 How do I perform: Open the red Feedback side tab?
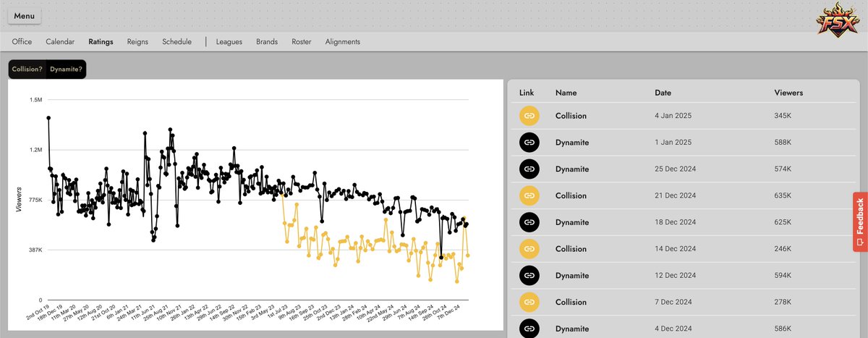(860, 221)
